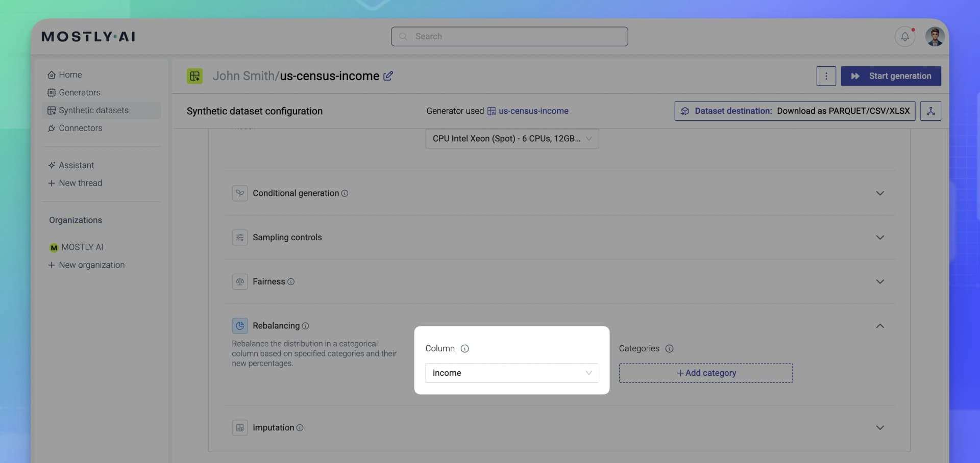
Task: Click the data lineage icon near destination
Action: [x=930, y=111]
